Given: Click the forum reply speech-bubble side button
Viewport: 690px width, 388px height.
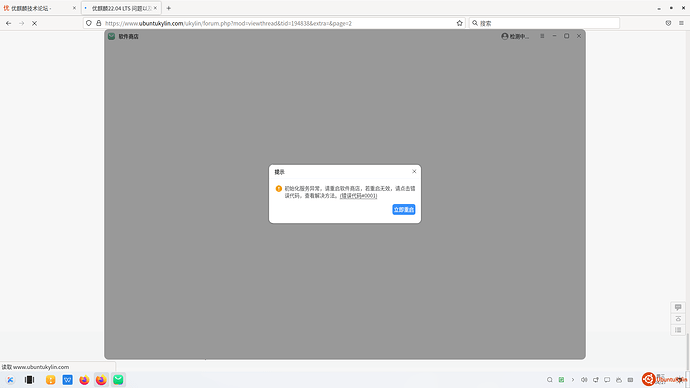Looking at the screenshot, I should [678, 307].
